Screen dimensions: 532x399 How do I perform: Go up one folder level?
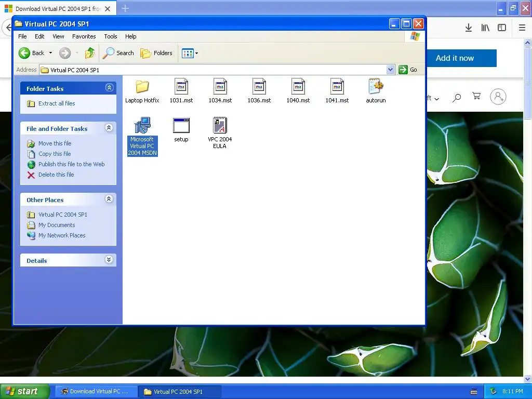pos(90,53)
